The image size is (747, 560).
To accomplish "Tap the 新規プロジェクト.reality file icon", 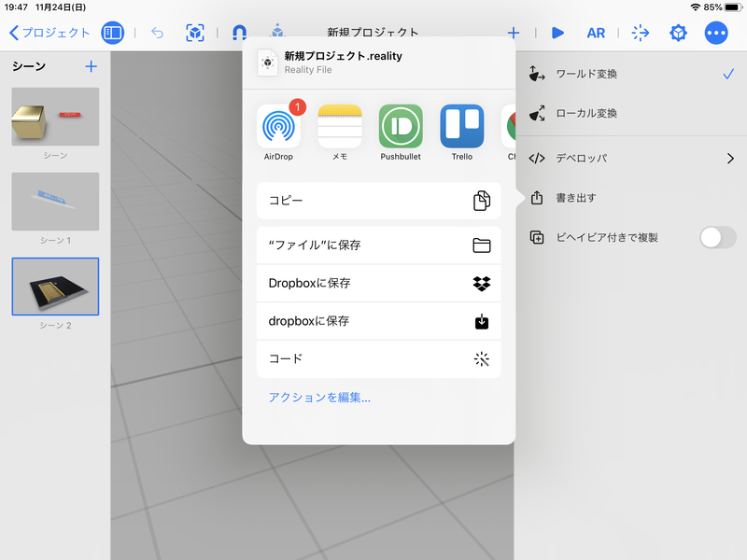I will pyautogui.click(x=268, y=63).
